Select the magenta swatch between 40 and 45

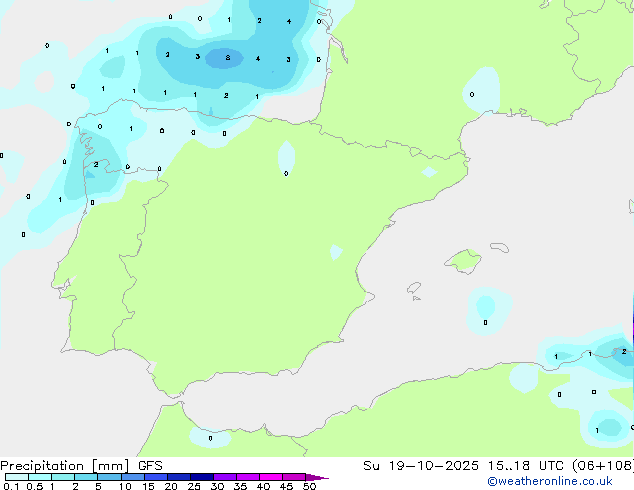pos(271,477)
